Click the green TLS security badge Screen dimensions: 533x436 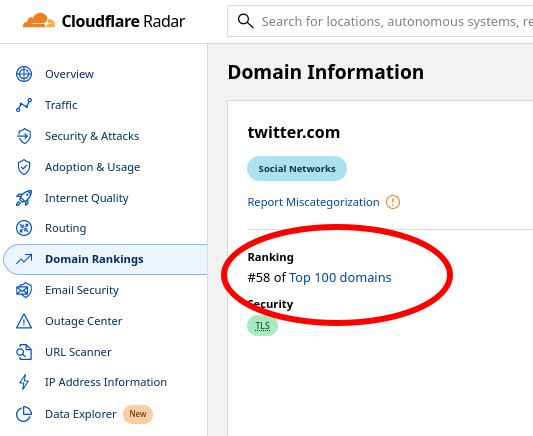[262, 326]
